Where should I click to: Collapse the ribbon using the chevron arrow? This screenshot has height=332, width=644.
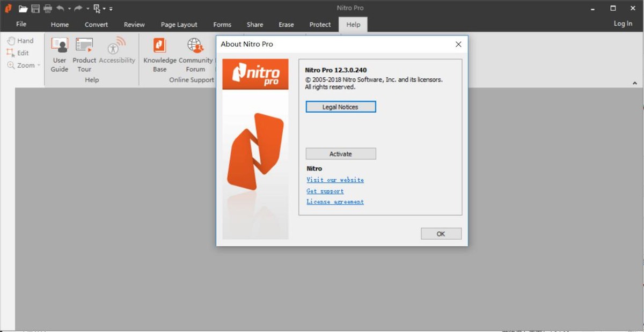coord(634,84)
